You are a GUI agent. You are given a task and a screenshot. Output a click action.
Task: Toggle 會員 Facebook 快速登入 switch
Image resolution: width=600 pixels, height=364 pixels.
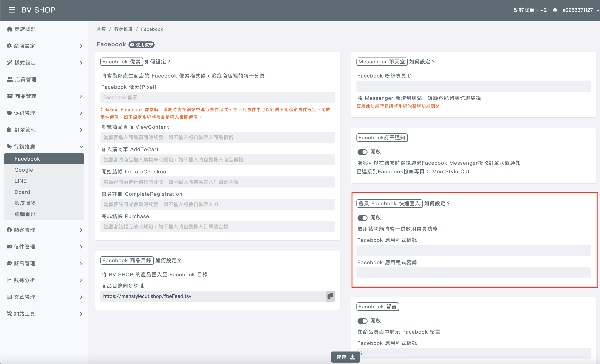point(362,218)
